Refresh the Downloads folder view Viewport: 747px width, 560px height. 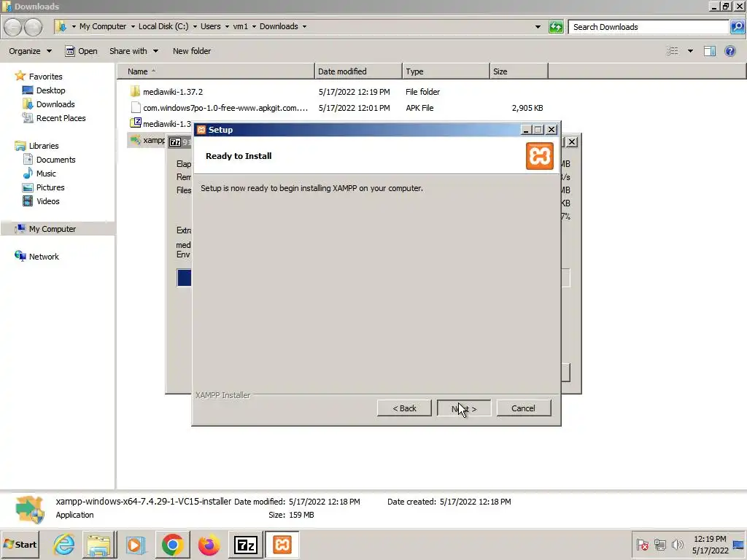pyautogui.click(x=555, y=27)
